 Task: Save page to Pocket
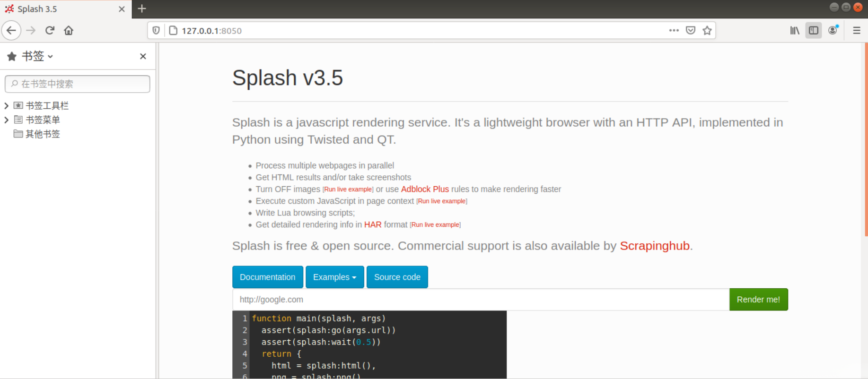coord(691,31)
